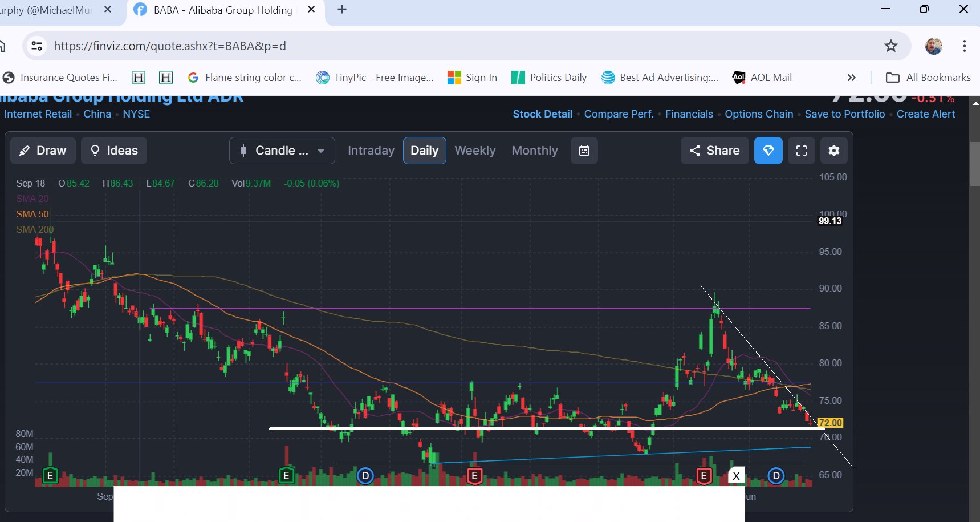
Task: Open a new browser tab
Action: click(342, 10)
